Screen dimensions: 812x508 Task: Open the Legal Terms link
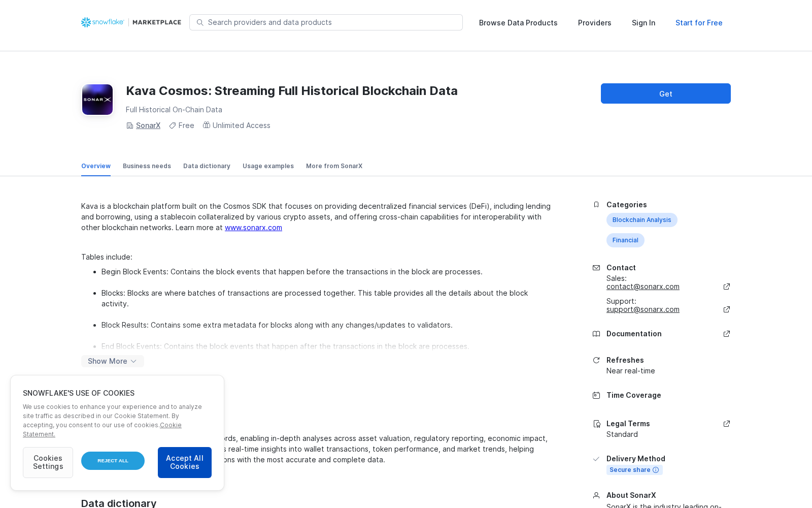628,424
